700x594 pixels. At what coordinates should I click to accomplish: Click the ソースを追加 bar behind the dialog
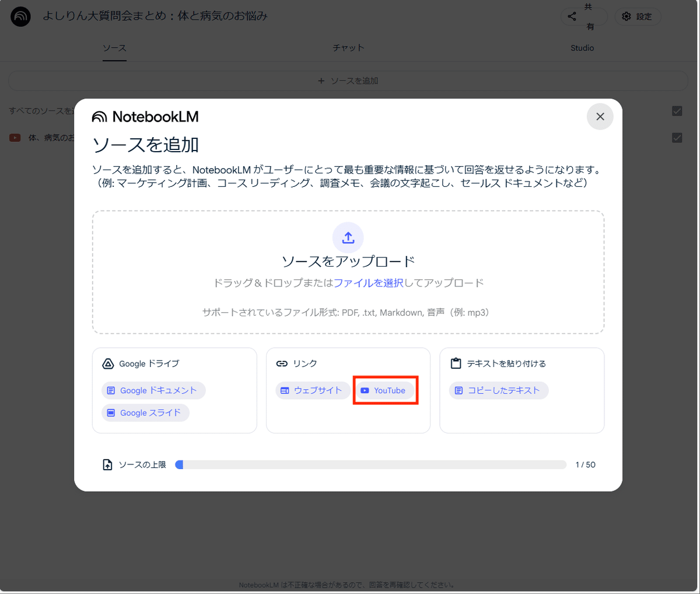tap(348, 81)
